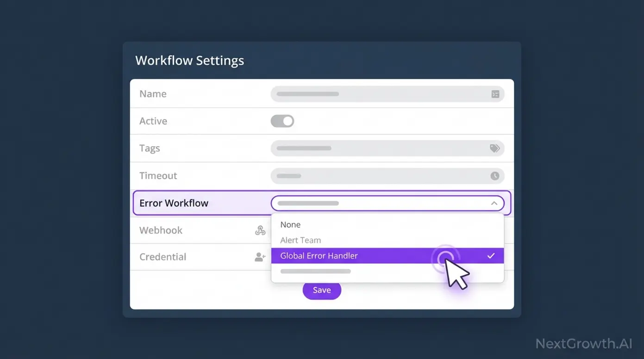Click the clock icon in the Timeout field
Screen dimensions: 644x359
495,176
